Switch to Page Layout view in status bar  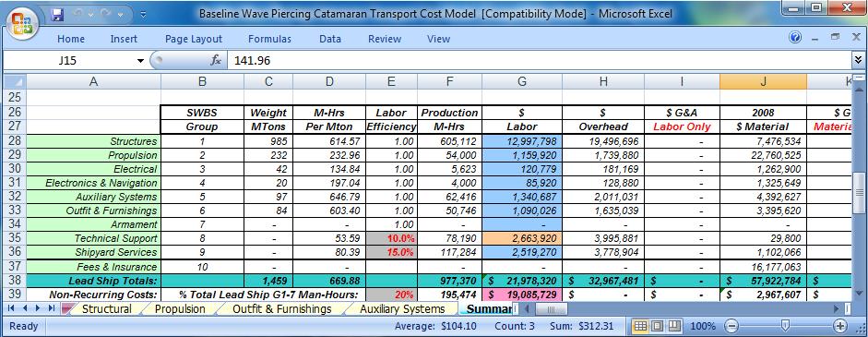click(657, 326)
